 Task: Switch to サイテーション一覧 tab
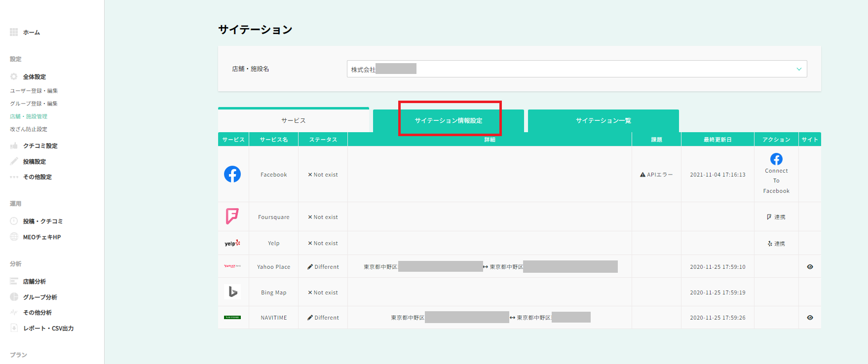coord(603,121)
